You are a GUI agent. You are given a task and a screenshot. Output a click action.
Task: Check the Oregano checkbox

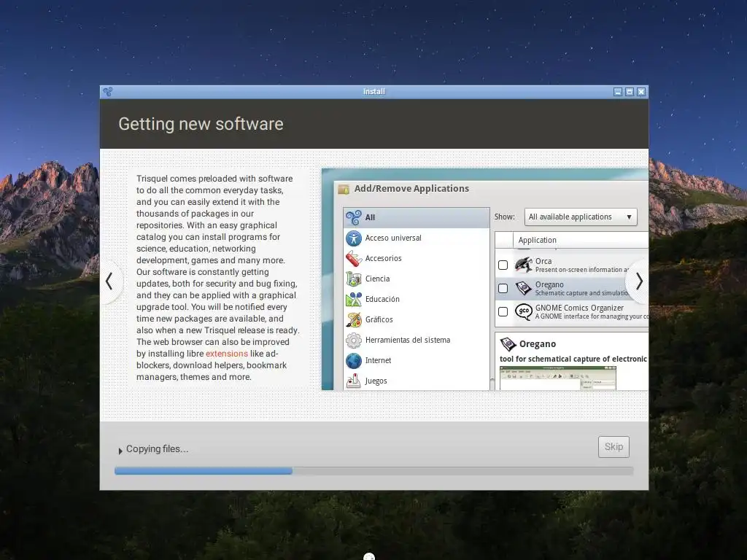coord(503,289)
